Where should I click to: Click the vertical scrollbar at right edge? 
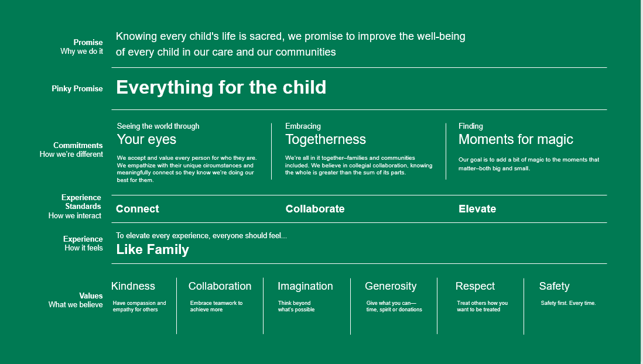pos(641,182)
